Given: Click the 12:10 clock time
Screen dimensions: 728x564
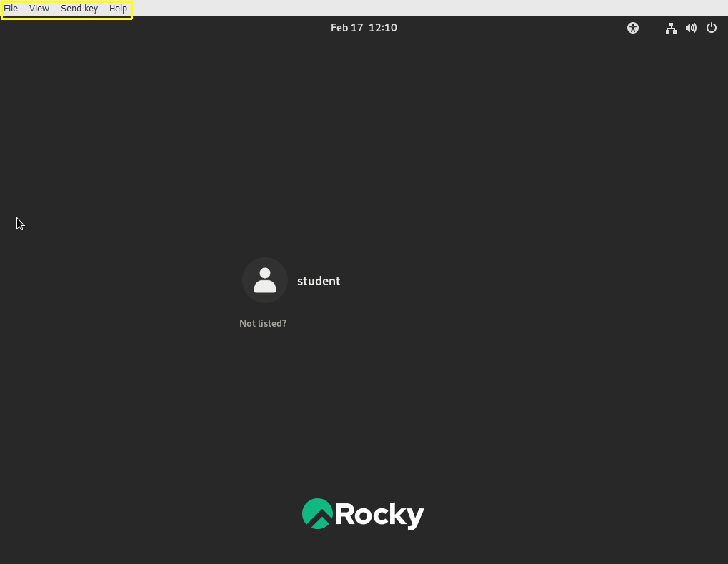Looking at the screenshot, I should (x=383, y=28).
